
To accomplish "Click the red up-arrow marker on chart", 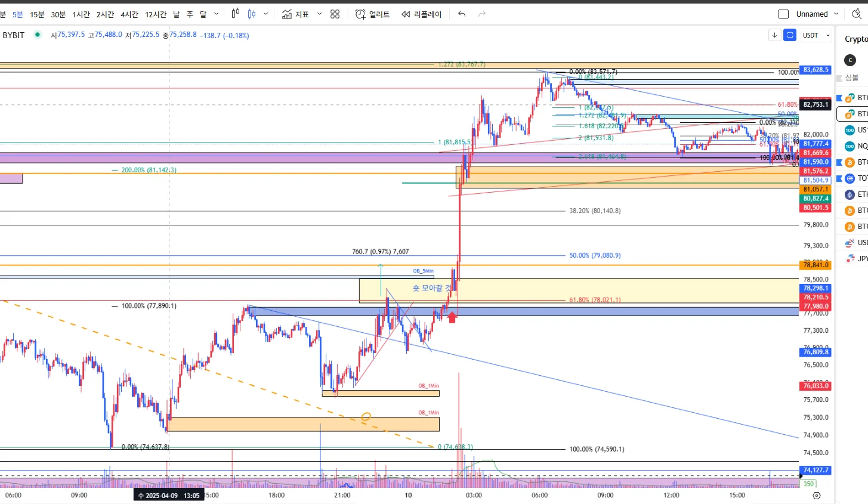I will tap(452, 317).
